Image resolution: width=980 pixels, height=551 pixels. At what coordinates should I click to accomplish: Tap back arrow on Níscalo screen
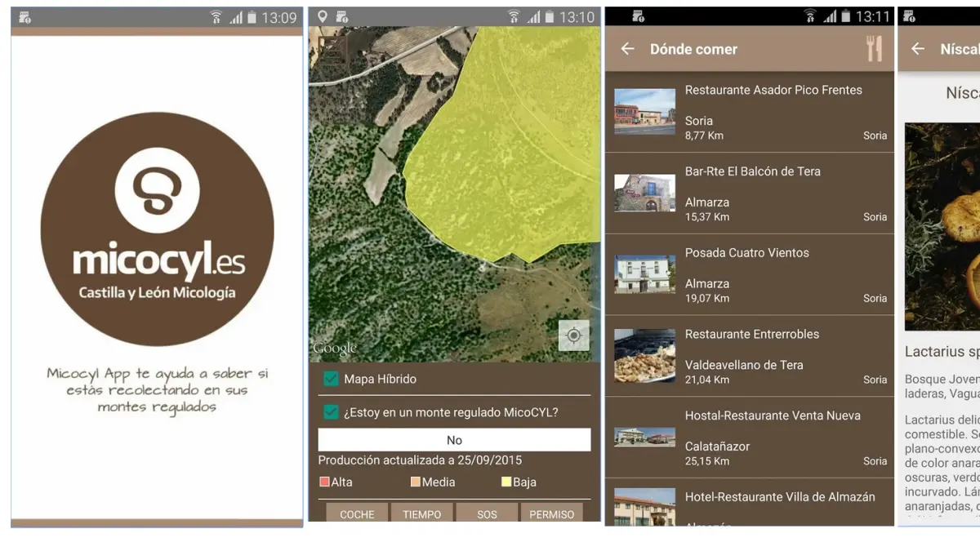917,49
